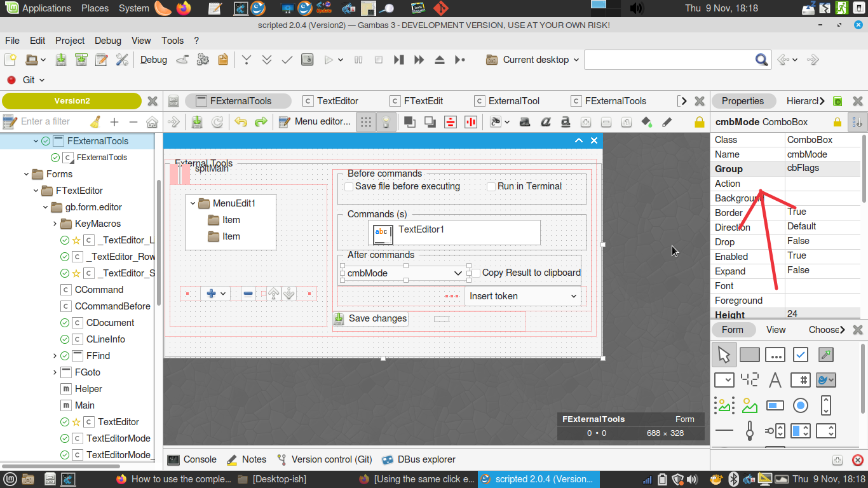Open the Project menu
This screenshot has width=868, height=488.
[70, 40]
